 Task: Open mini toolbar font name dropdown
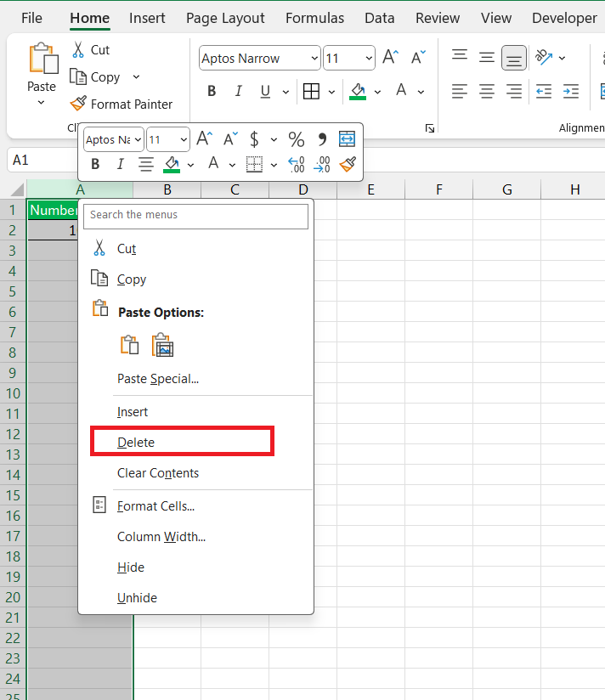[x=138, y=139]
